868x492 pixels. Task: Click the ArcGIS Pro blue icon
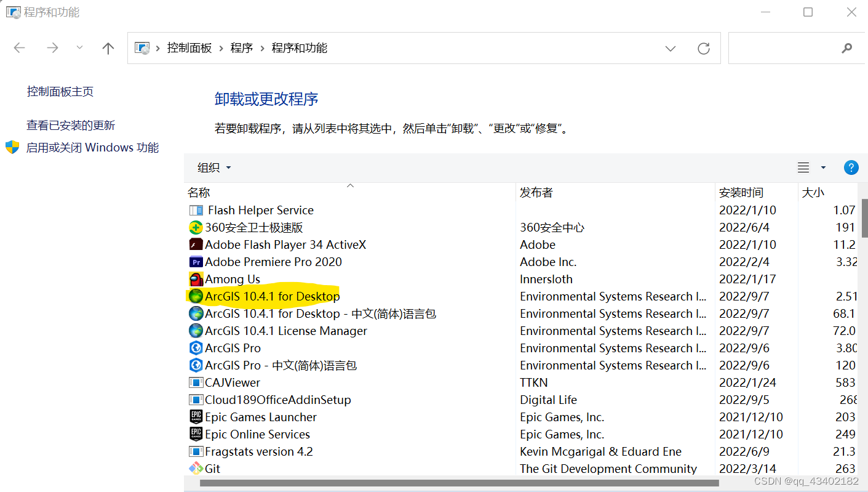click(x=196, y=348)
